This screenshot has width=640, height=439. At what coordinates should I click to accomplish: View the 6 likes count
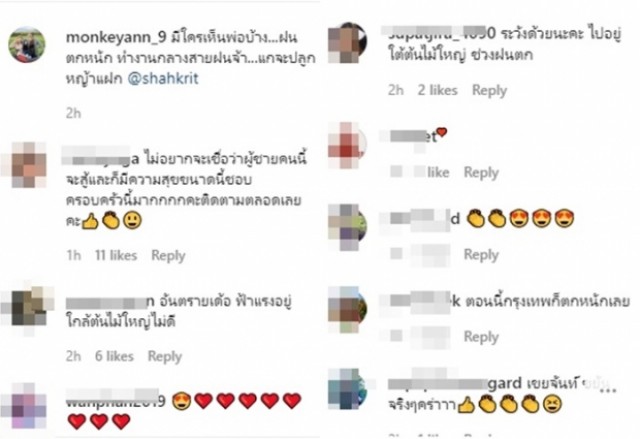coord(114,356)
